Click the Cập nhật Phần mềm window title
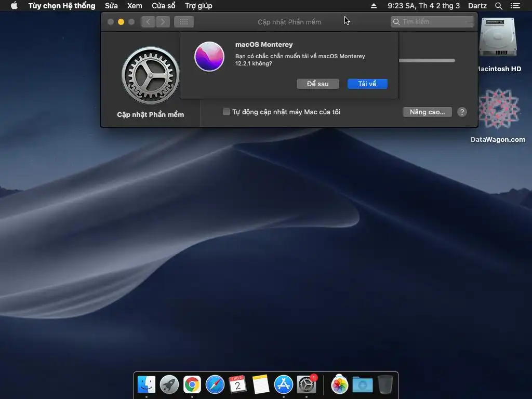Image resolution: width=532 pixels, height=399 pixels. click(x=289, y=22)
